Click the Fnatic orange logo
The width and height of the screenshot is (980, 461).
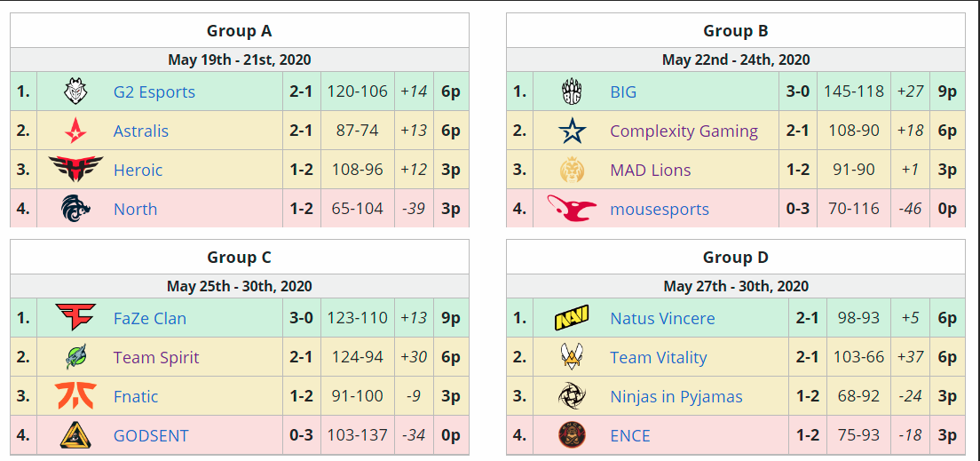[75, 395]
